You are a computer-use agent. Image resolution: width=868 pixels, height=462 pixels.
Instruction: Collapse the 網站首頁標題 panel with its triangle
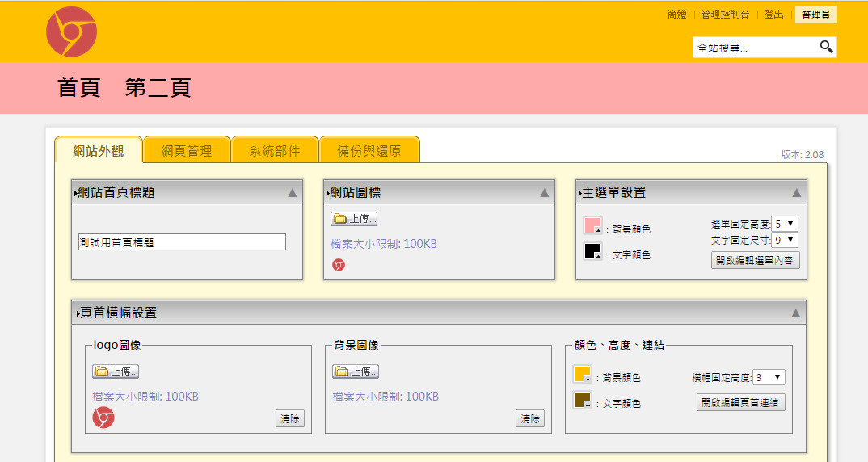[292, 193]
